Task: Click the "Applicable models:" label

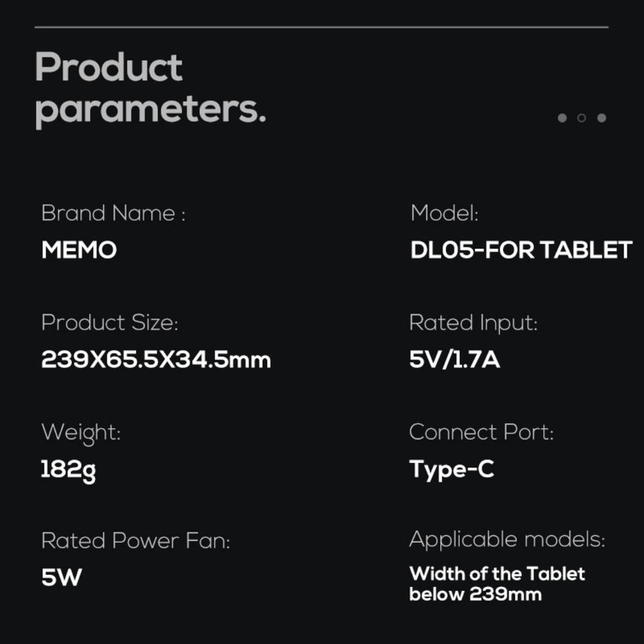Action: pos(507,539)
